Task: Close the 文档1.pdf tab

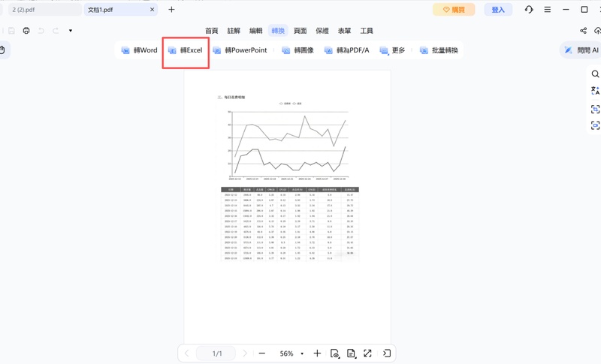Action: click(153, 10)
